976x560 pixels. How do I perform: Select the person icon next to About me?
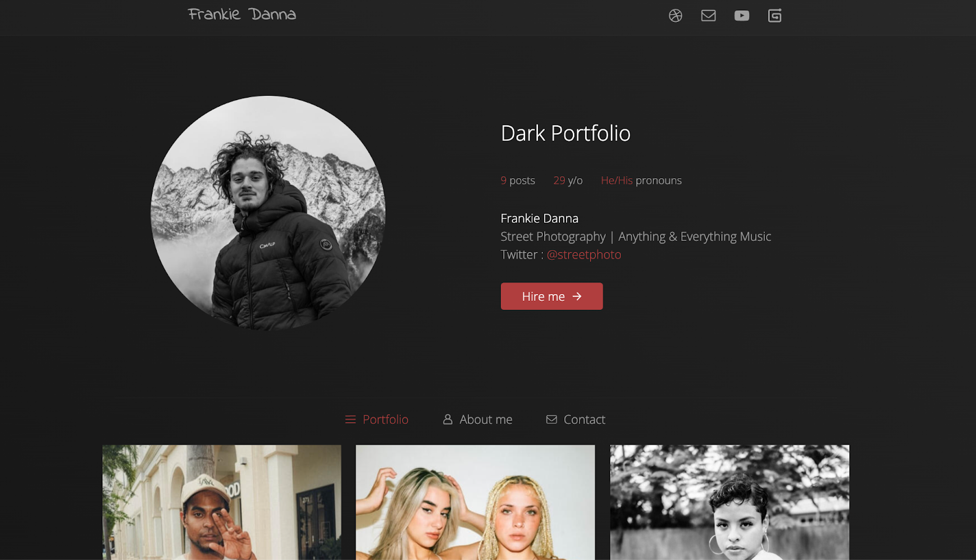447,419
